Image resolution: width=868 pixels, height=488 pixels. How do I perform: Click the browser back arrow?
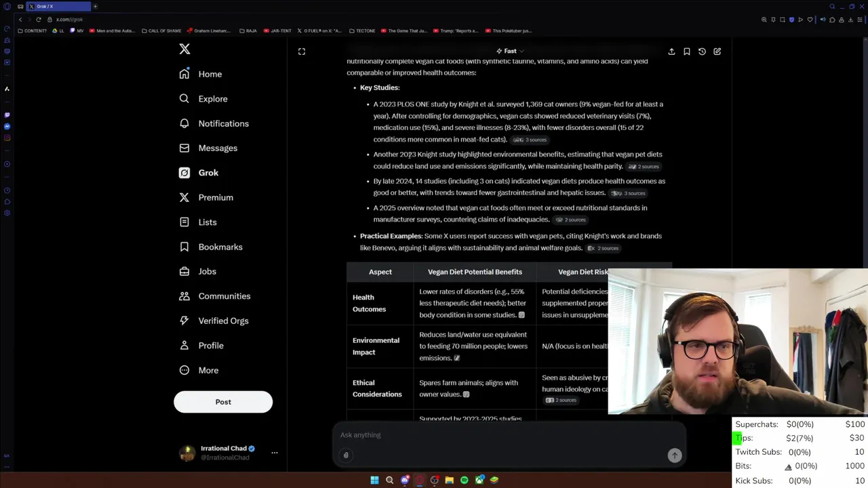click(x=20, y=20)
